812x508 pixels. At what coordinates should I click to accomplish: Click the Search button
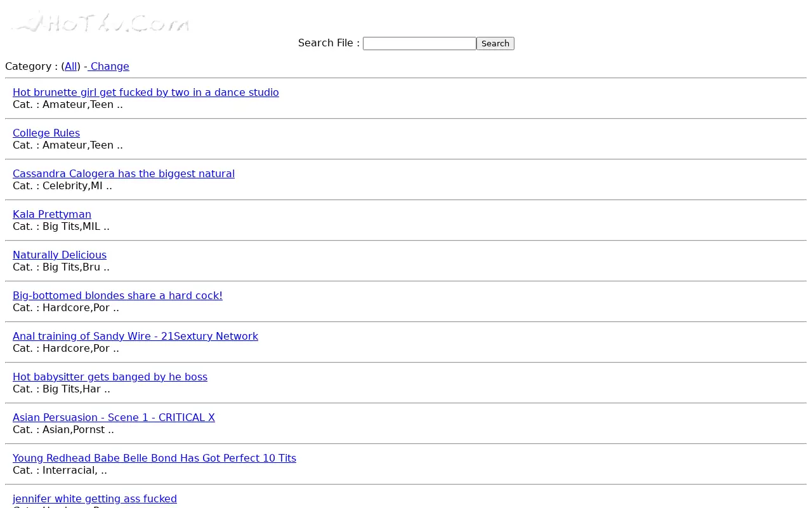pyautogui.click(x=495, y=43)
